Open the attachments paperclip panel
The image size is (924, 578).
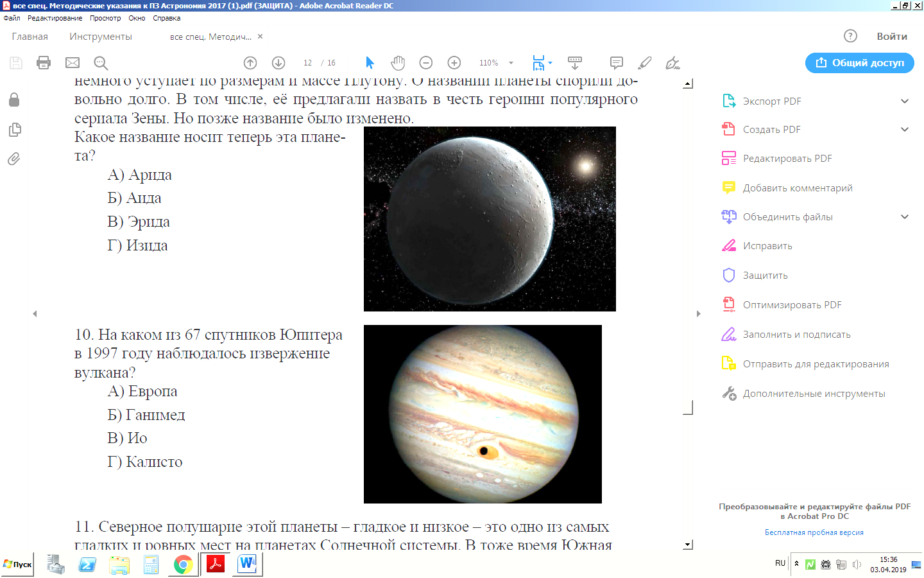point(14,159)
